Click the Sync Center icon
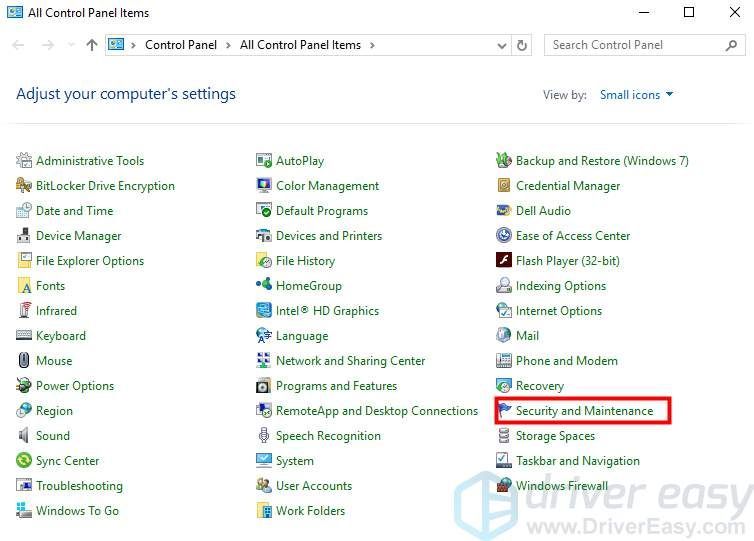 (24, 460)
